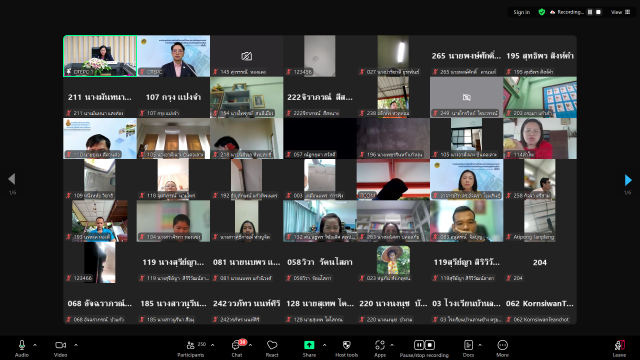The image size is (640, 360).
Task: Click camera-off icon in tile 145
Action: click(x=247, y=56)
